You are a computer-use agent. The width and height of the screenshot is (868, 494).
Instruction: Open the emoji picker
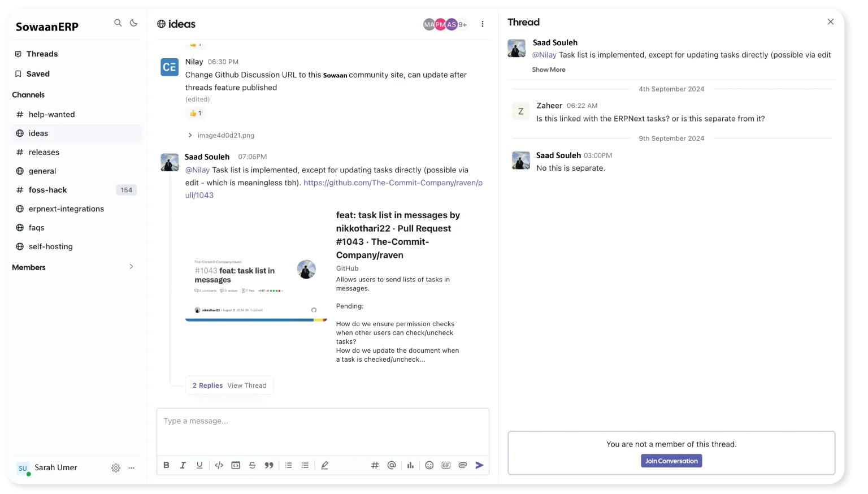429,465
